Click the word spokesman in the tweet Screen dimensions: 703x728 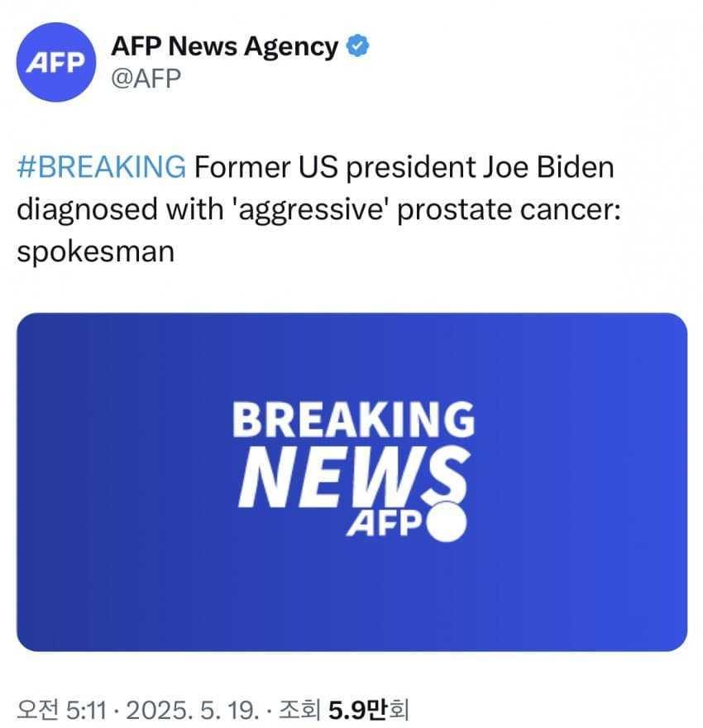[x=95, y=250]
